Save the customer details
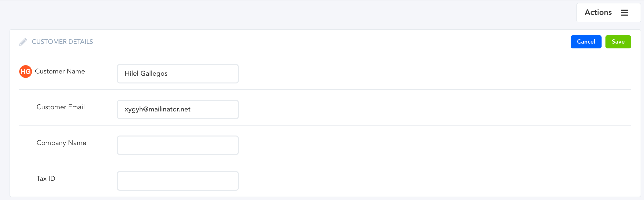Image resolution: width=644 pixels, height=200 pixels. [x=618, y=42]
